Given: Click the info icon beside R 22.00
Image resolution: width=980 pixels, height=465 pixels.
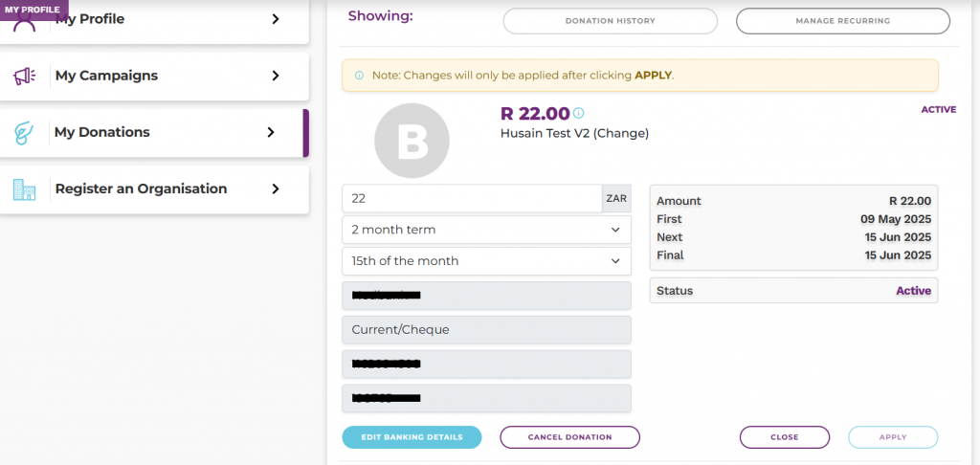Looking at the screenshot, I should (x=579, y=113).
